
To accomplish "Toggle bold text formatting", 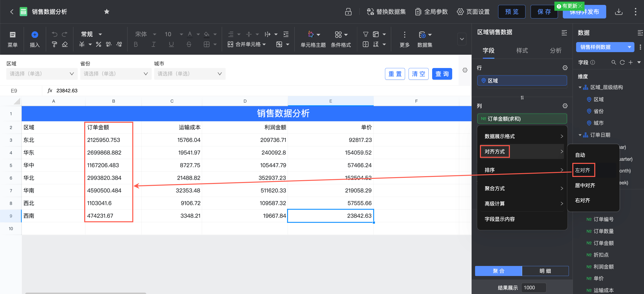I will 136,45.
